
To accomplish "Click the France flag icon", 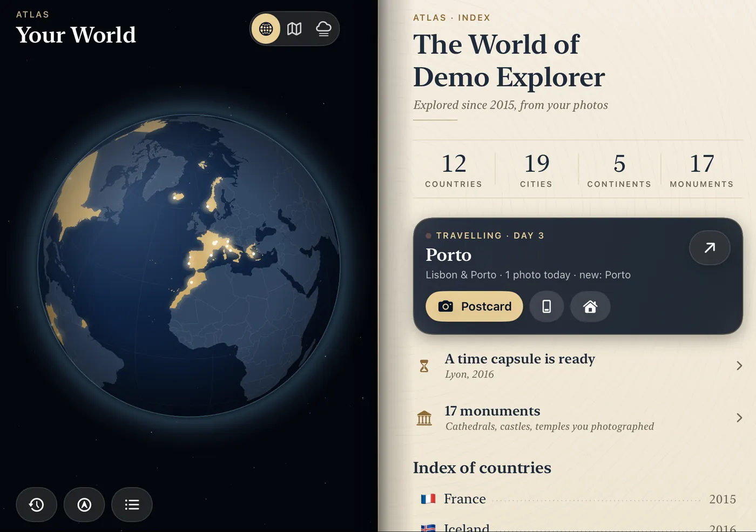I will (428, 499).
